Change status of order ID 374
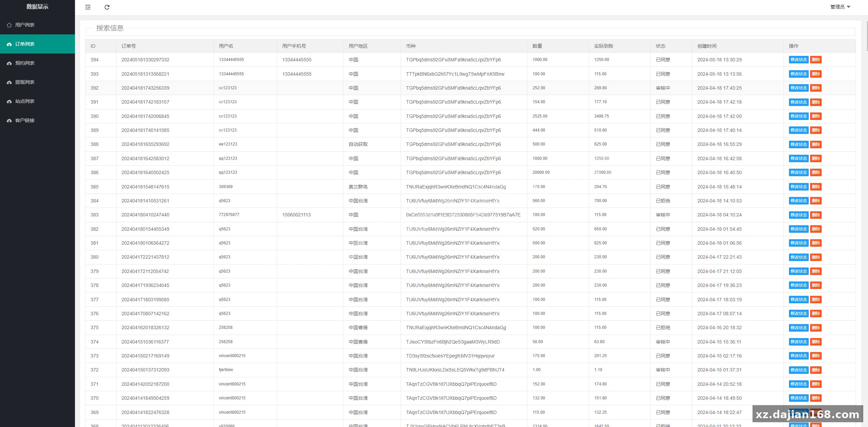The image size is (868, 427). tap(799, 342)
